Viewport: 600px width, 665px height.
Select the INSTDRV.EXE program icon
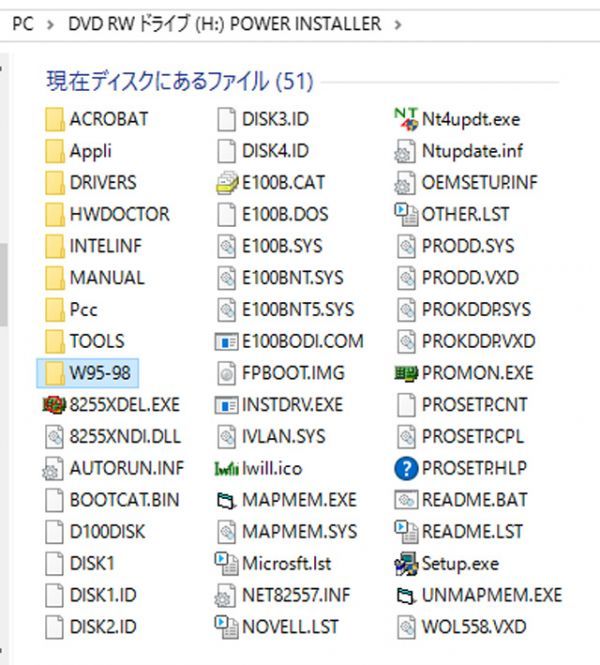tap(226, 405)
